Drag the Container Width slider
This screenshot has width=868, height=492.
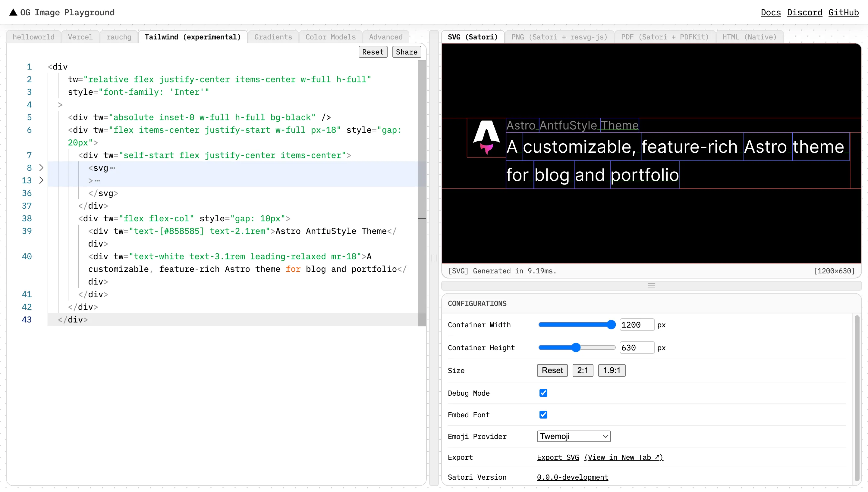point(611,325)
